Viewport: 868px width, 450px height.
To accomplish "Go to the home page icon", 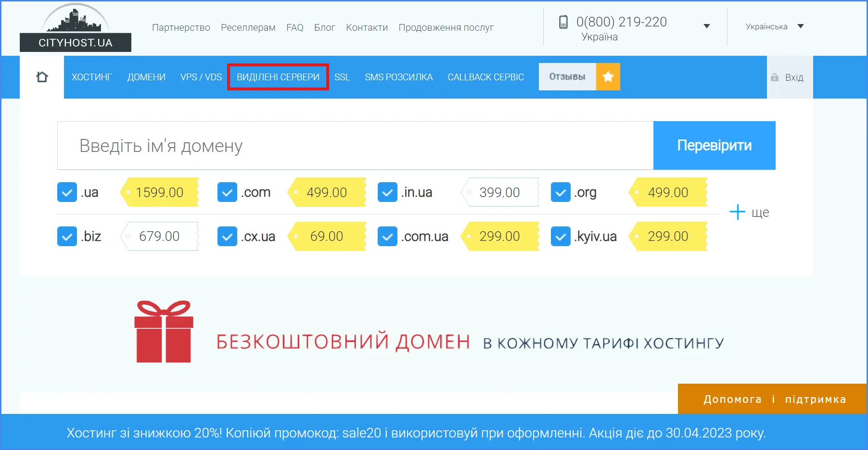I will click(x=42, y=77).
